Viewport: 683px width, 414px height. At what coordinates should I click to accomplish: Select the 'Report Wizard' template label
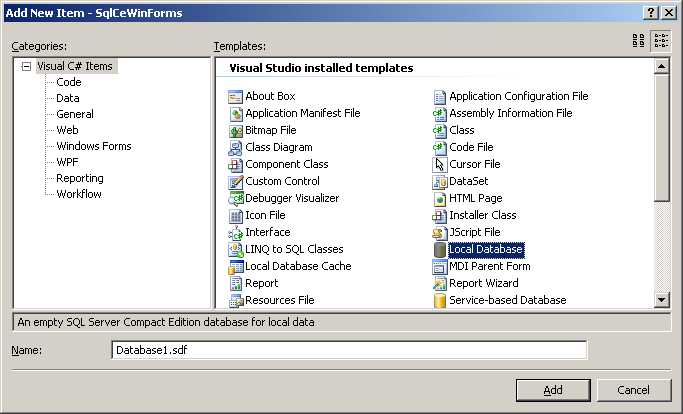(484, 283)
